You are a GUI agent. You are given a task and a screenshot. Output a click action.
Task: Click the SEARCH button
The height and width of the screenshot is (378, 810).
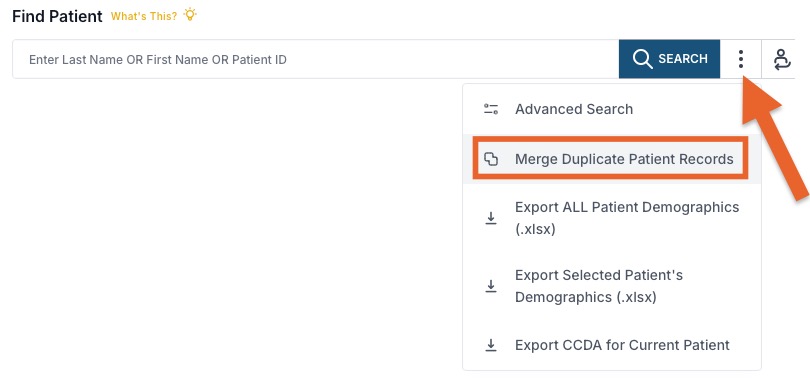(669, 59)
